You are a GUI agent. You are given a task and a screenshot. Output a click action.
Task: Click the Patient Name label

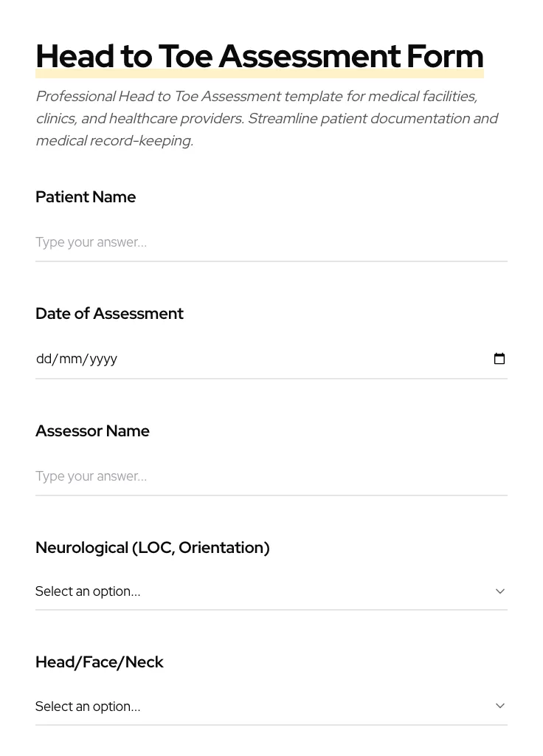(86, 197)
